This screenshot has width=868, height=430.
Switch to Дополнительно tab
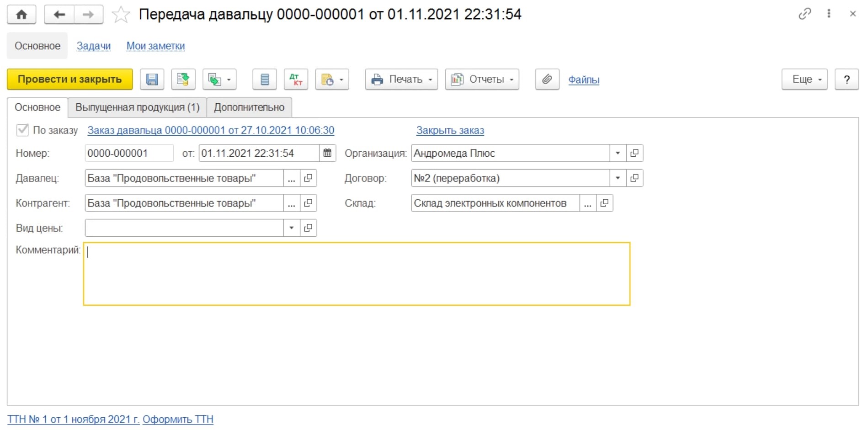[249, 107]
